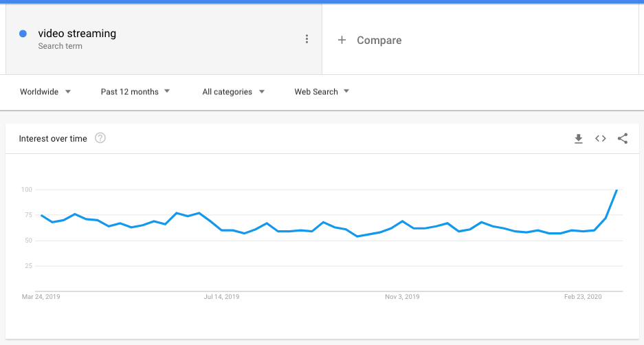The image size is (644, 345).
Task: Expand the All categories filter
Action: coord(233,91)
